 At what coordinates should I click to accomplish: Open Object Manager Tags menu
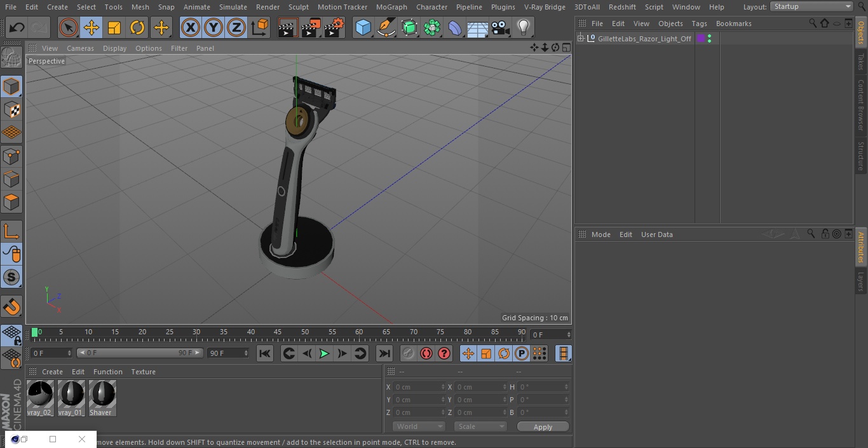pos(699,24)
